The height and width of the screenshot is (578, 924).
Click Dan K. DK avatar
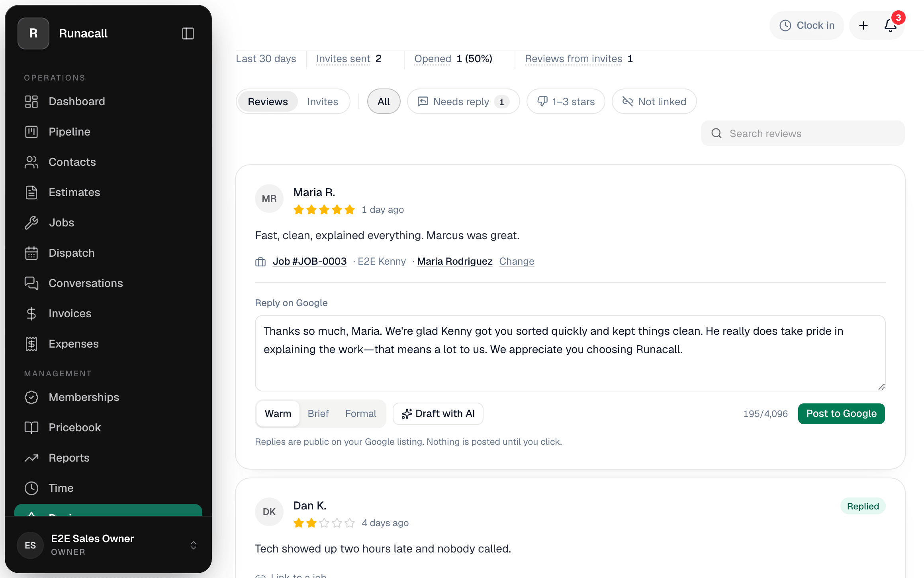pyautogui.click(x=269, y=512)
